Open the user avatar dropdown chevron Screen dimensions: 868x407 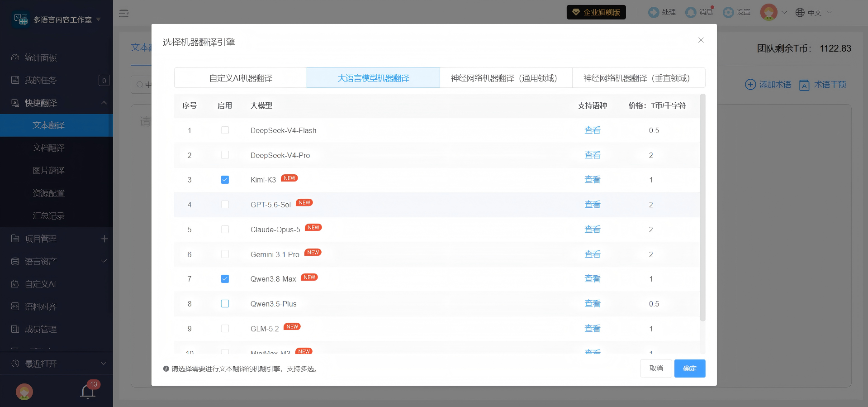point(784,13)
